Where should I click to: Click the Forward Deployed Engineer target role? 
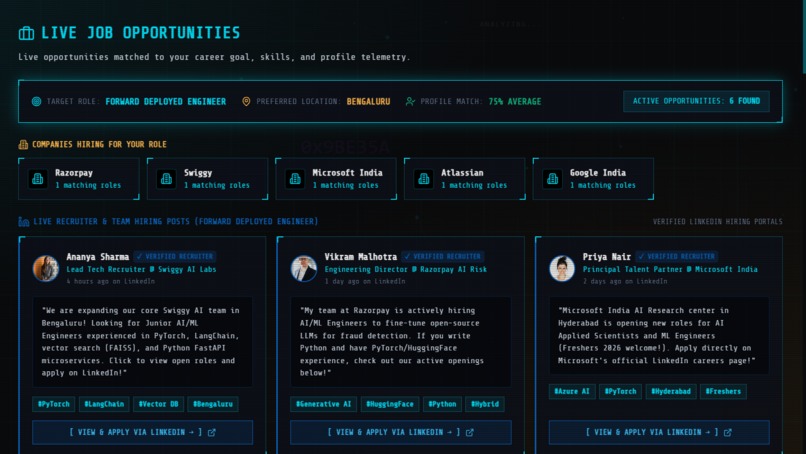166,101
